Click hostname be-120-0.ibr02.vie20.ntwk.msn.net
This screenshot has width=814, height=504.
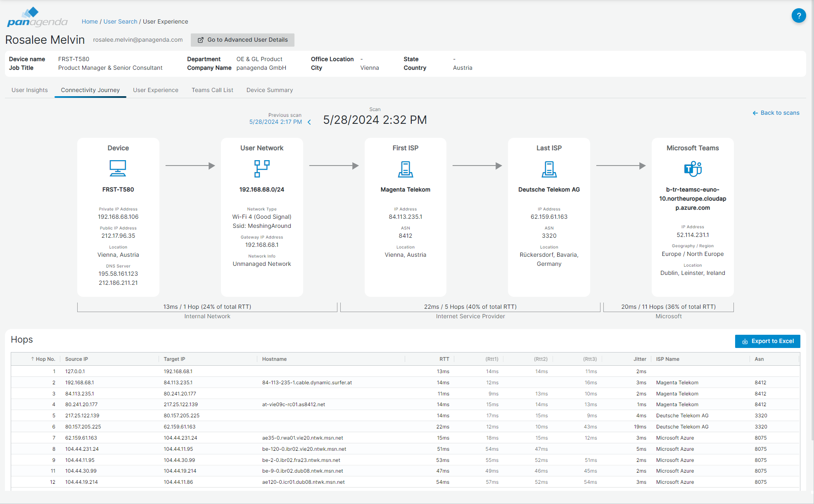(x=304, y=449)
